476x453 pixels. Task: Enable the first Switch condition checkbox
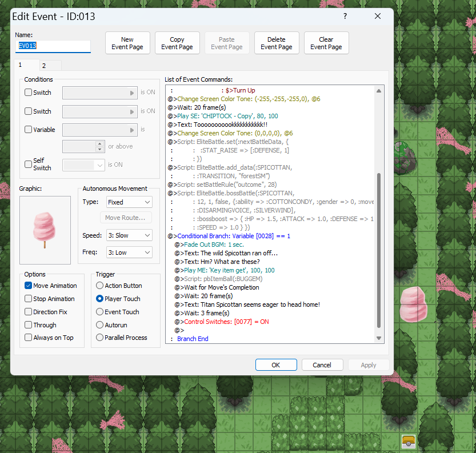(x=29, y=93)
